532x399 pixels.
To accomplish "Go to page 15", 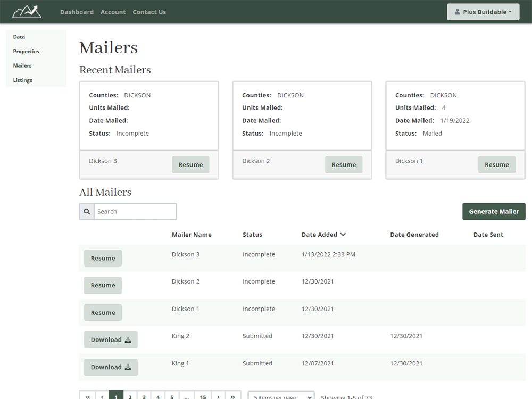I will click(x=203, y=396).
